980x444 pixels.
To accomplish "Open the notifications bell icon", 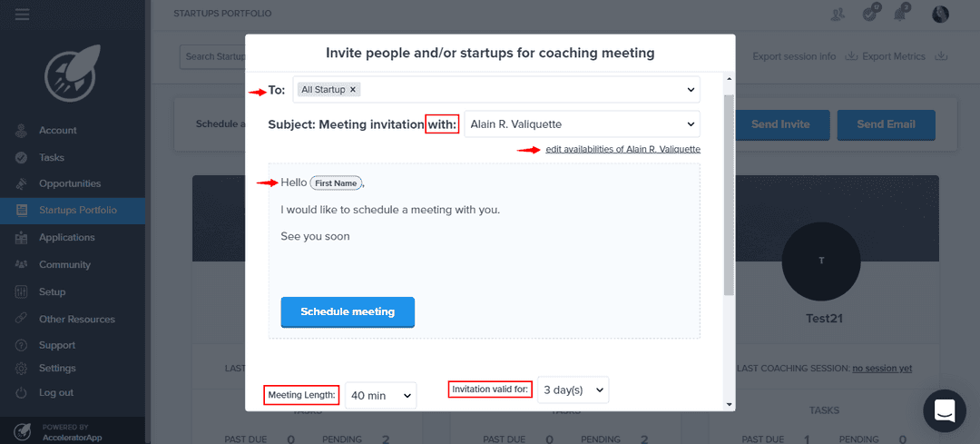I will click(902, 13).
